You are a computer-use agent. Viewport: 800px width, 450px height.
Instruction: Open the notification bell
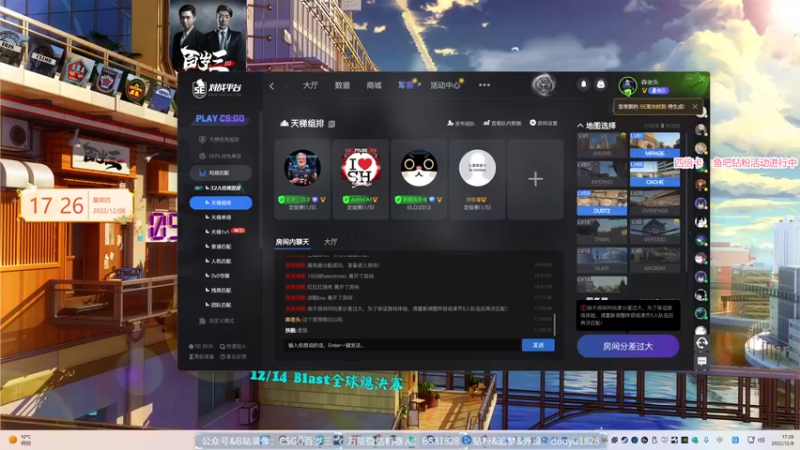pos(584,85)
